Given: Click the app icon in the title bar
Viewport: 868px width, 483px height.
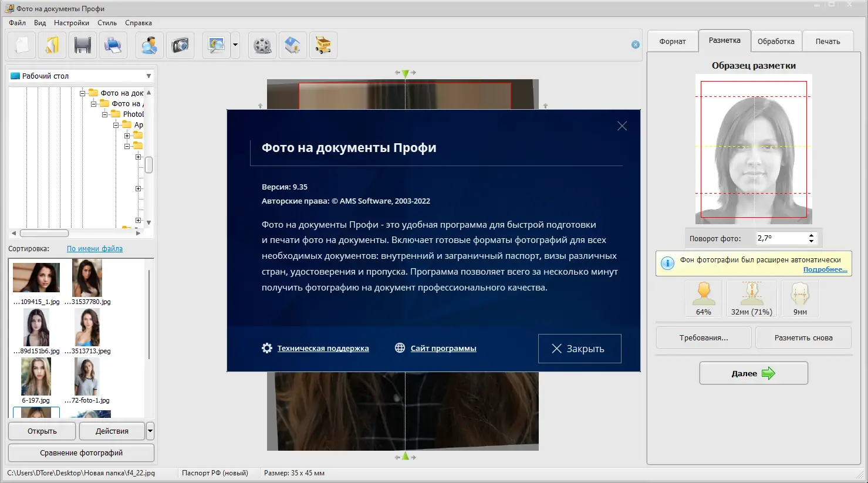Looking at the screenshot, I should [x=9, y=9].
